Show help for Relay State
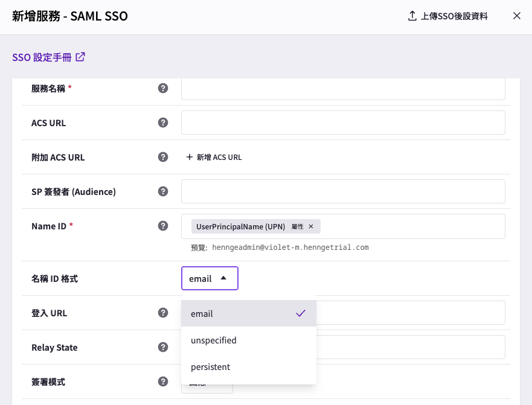Image resolution: width=532 pixels, height=405 pixels. [163, 347]
